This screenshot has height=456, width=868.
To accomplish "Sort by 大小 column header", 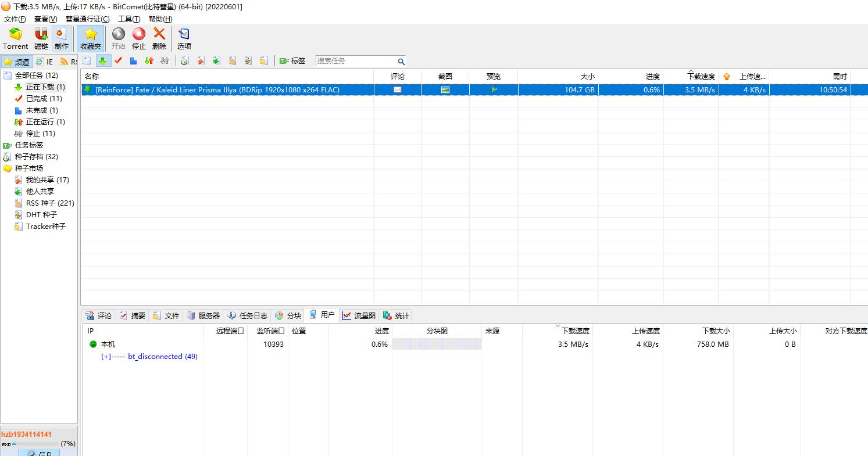I will [x=558, y=76].
